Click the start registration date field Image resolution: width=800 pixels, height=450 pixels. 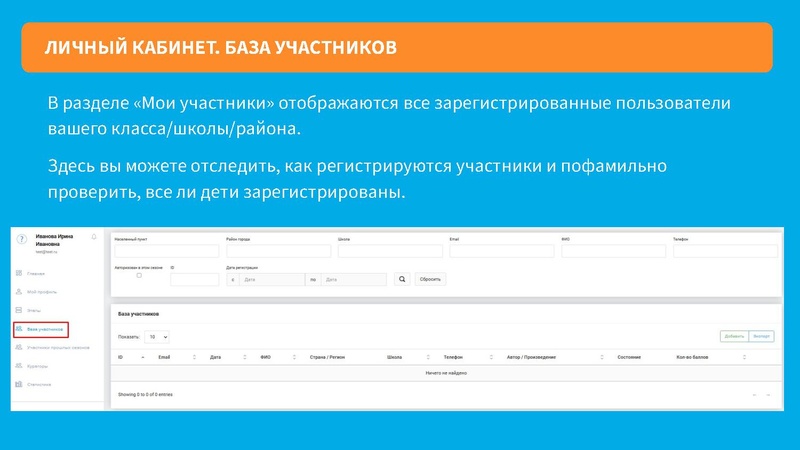point(272,279)
